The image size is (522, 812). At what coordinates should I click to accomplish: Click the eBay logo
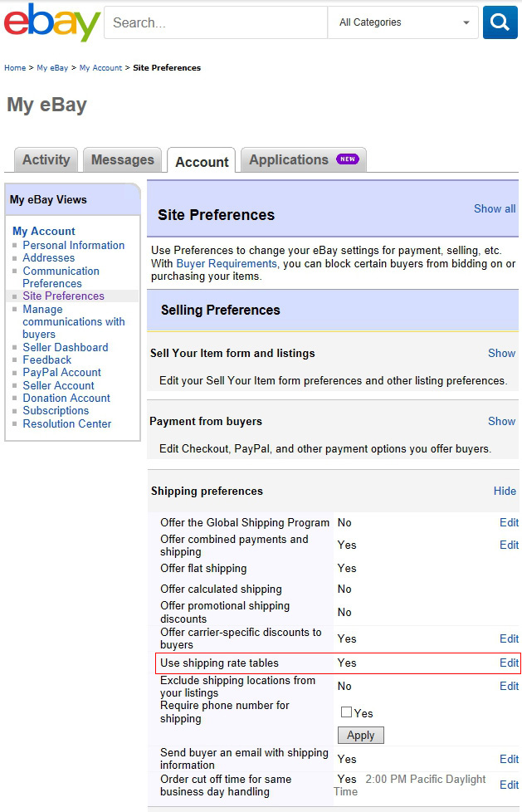click(51, 22)
